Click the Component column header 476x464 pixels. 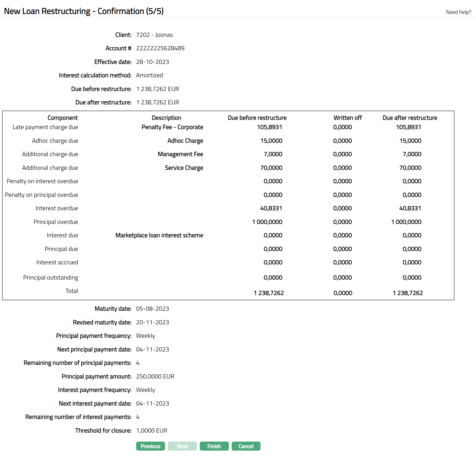(63, 118)
